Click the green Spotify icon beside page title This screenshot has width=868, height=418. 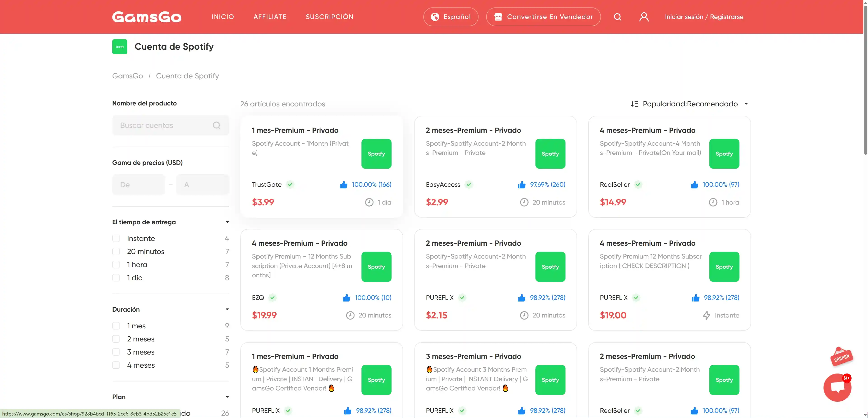coord(120,47)
